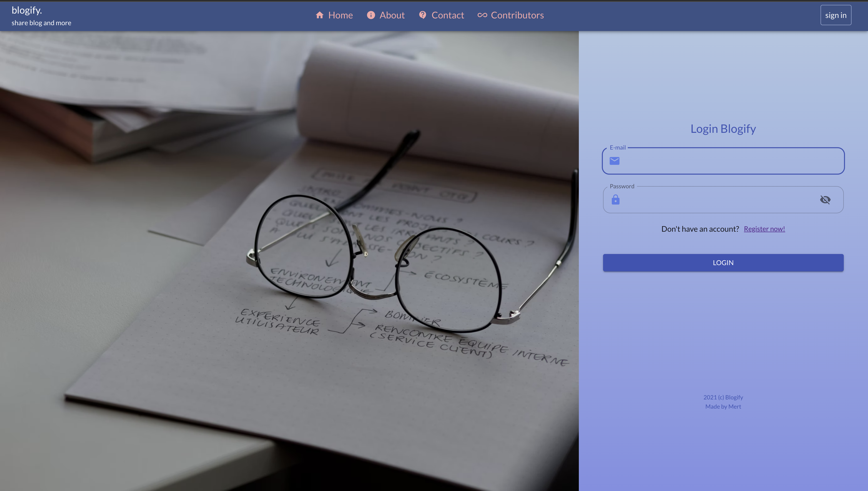Click the Contributors chain link icon

click(482, 15)
